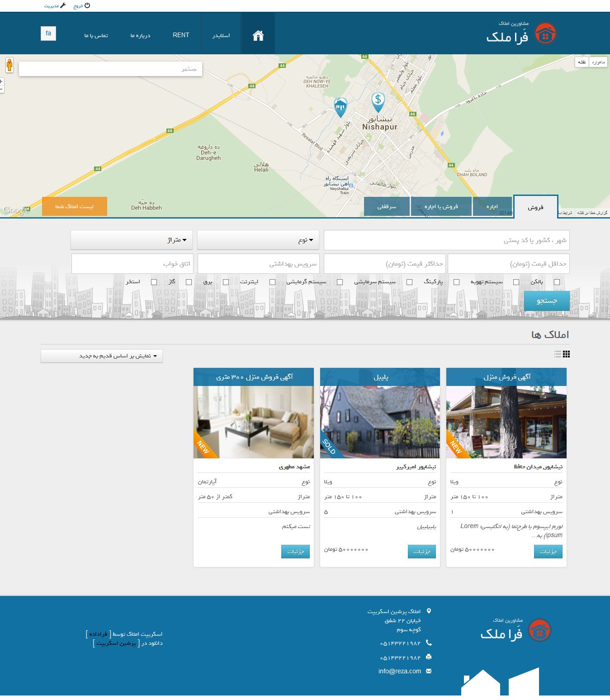Click the location pin icon in footer

pos(429,611)
